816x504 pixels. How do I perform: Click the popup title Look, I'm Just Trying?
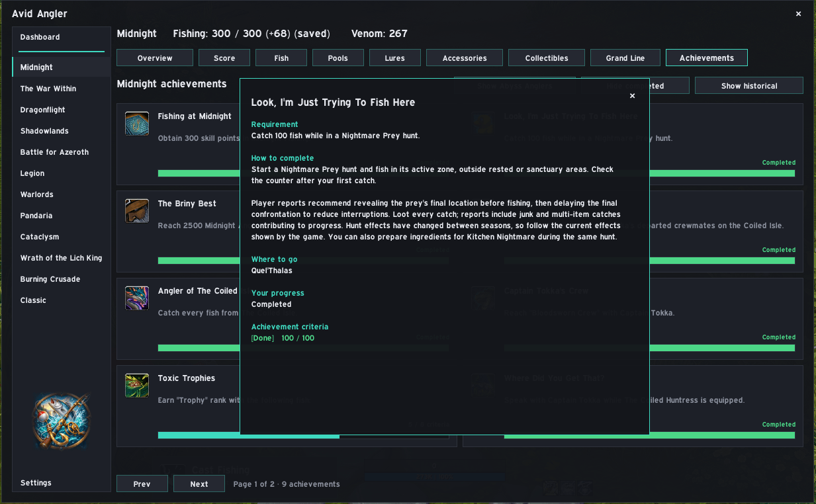click(333, 103)
